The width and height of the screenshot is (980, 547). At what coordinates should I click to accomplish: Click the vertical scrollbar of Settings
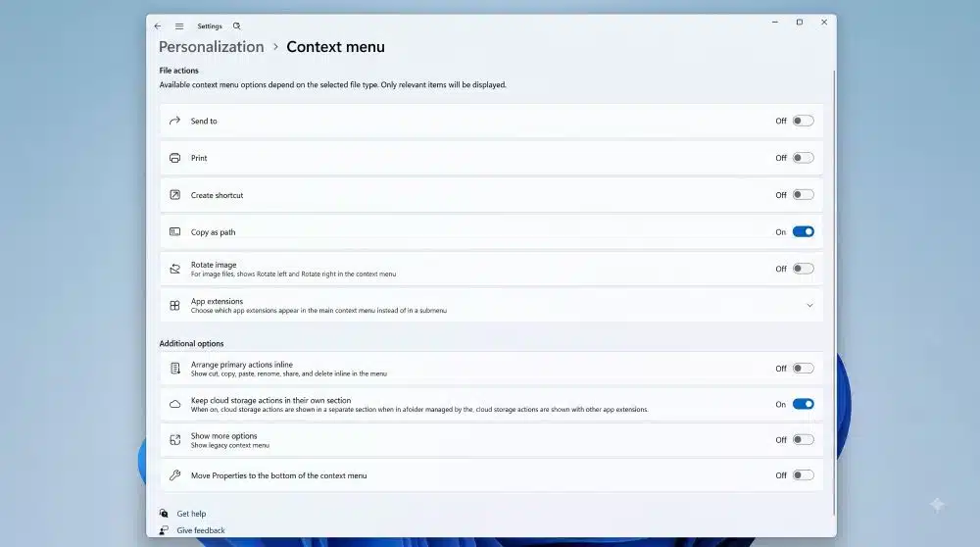834,294
